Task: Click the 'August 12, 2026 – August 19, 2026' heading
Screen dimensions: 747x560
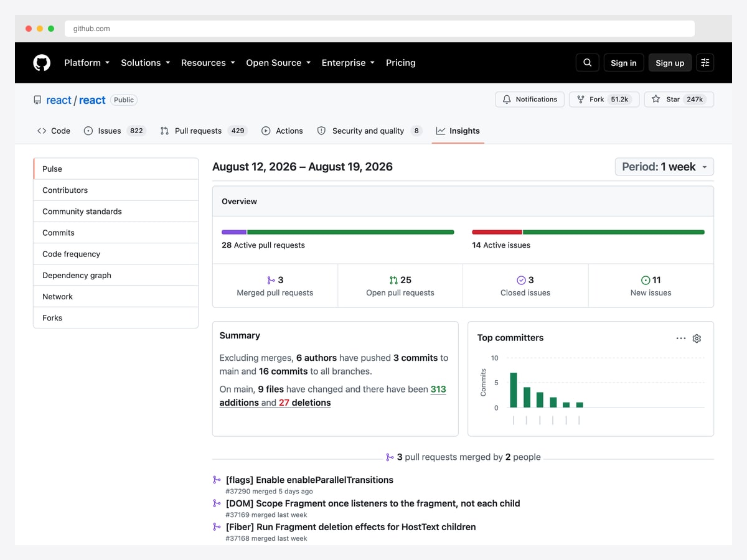Action: point(303,167)
